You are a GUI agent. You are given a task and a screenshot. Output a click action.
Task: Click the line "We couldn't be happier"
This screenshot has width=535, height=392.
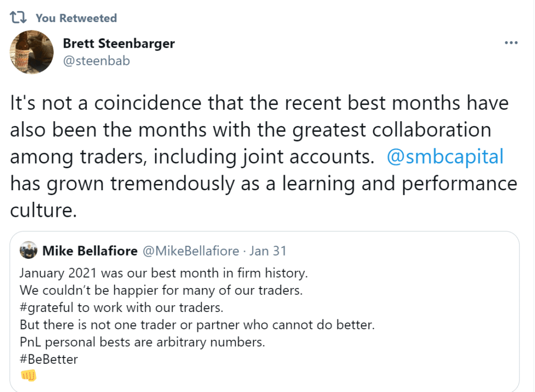161,290
